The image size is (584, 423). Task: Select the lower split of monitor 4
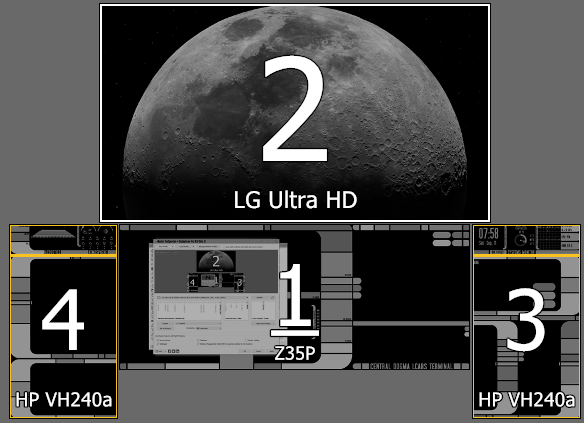tap(63, 337)
